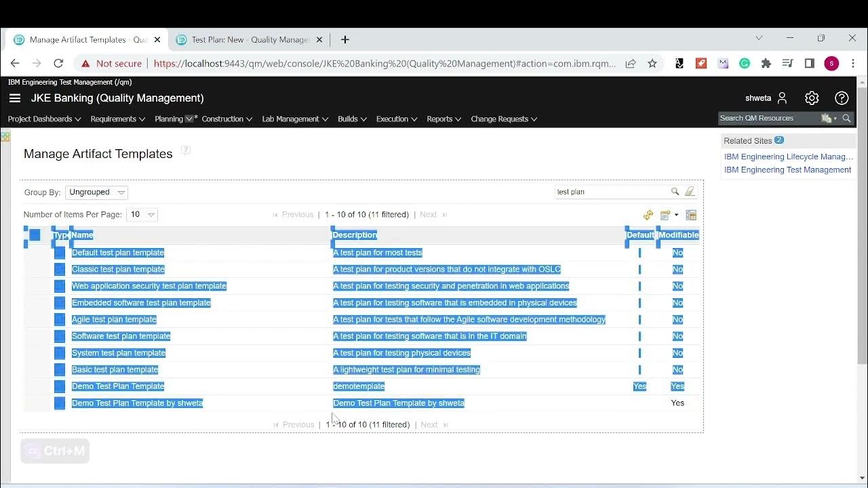
Task: Expand the create template dropdown arrow
Action: coord(676,216)
